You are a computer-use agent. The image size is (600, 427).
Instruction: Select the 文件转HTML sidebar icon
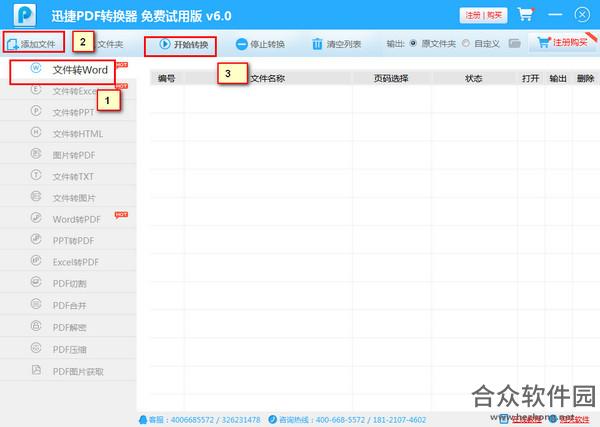tap(36, 132)
